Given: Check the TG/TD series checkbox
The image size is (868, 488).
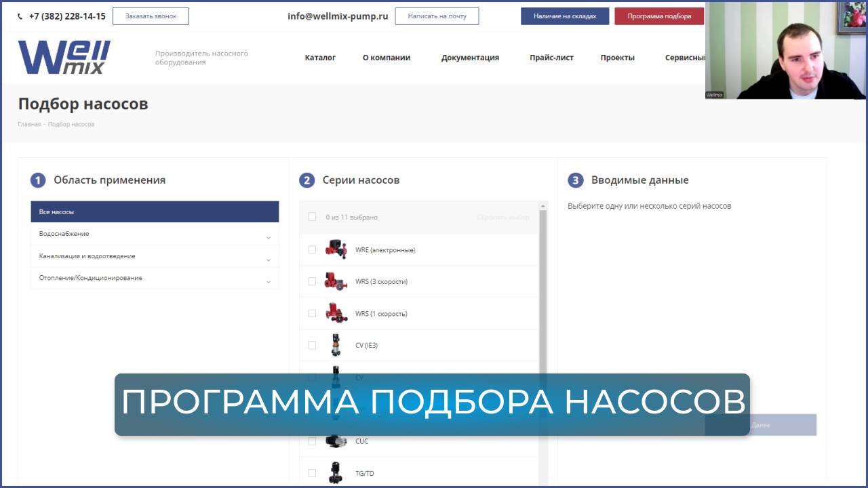Looking at the screenshot, I should pos(312,473).
